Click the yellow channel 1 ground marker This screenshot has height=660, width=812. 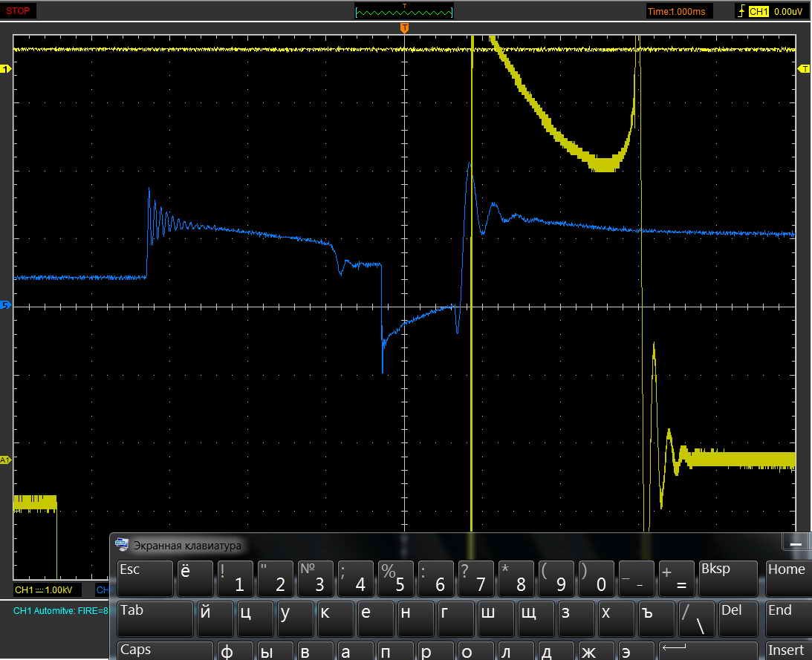pyautogui.click(x=7, y=69)
